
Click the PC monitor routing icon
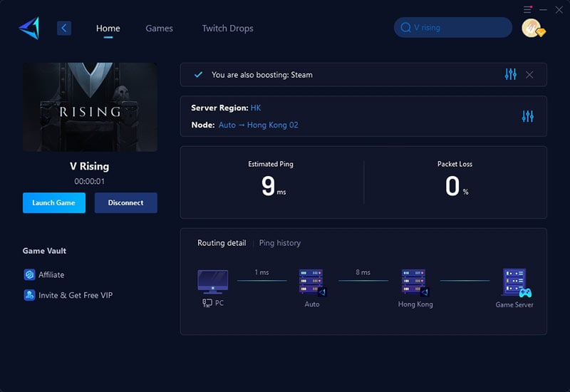[212, 282]
